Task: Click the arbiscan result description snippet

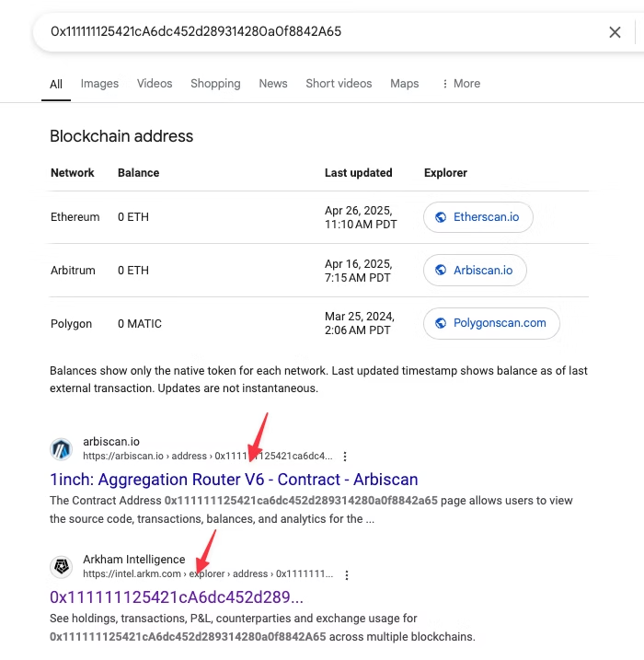Action: [x=311, y=510]
